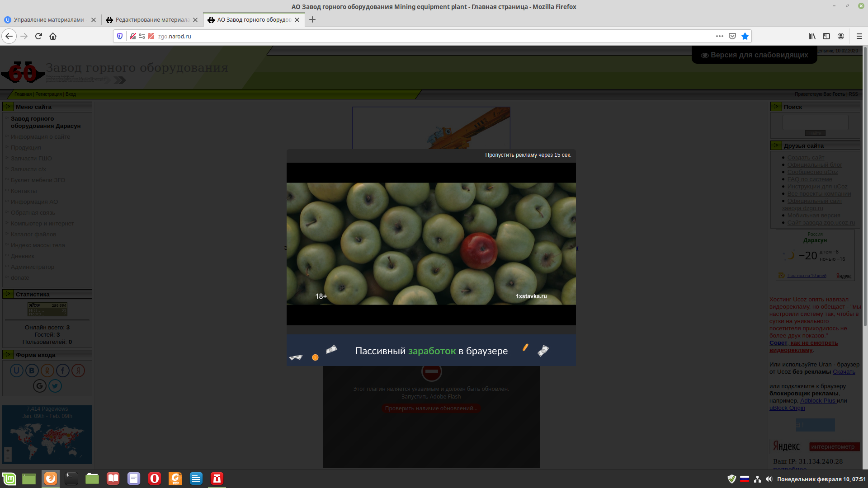Click the volume icon in system tray

coord(769,479)
